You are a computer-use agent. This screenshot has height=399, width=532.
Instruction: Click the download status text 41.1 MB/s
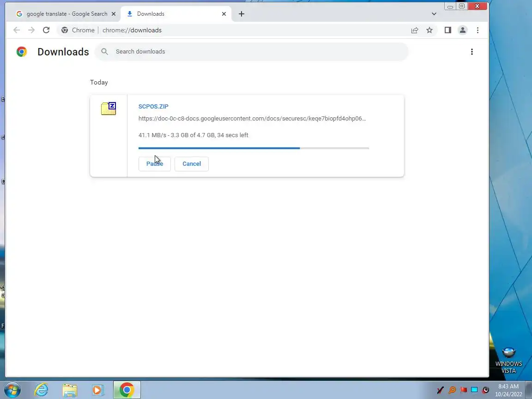193,135
